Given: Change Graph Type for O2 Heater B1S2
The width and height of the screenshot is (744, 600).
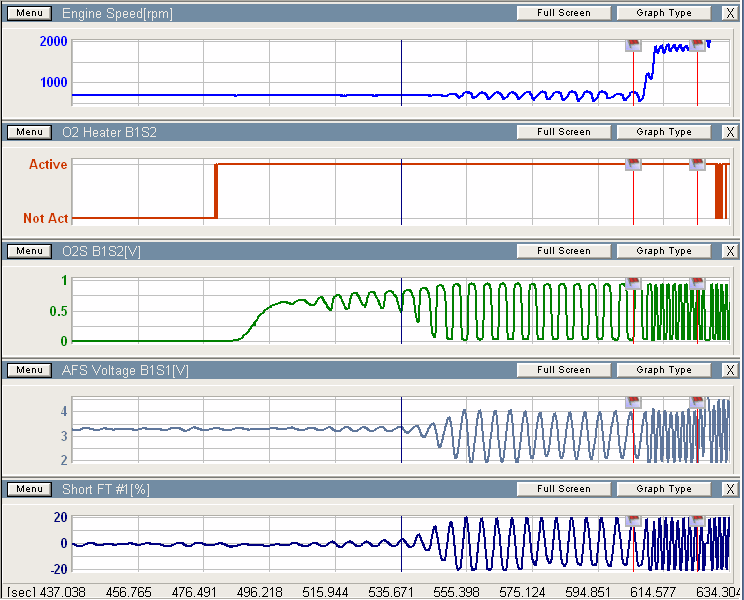Looking at the screenshot, I should [663, 132].
